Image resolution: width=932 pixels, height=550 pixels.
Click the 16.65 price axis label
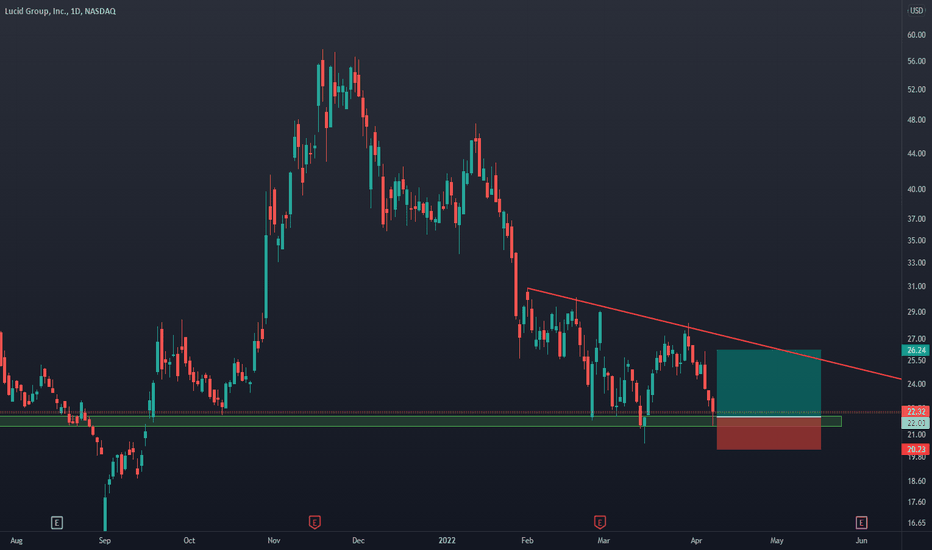pyautogui.click(x=916, y=523)
